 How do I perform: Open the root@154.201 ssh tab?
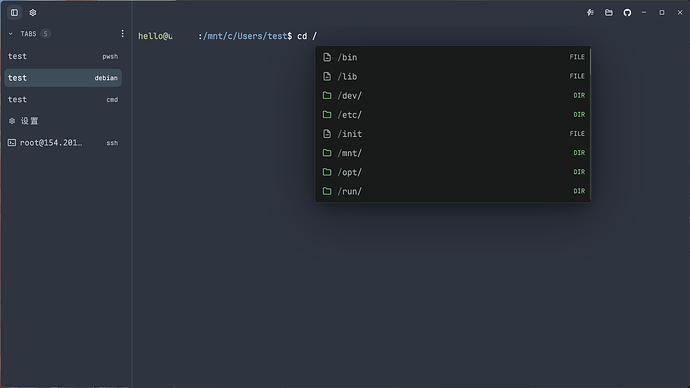[x=63, y=143]
